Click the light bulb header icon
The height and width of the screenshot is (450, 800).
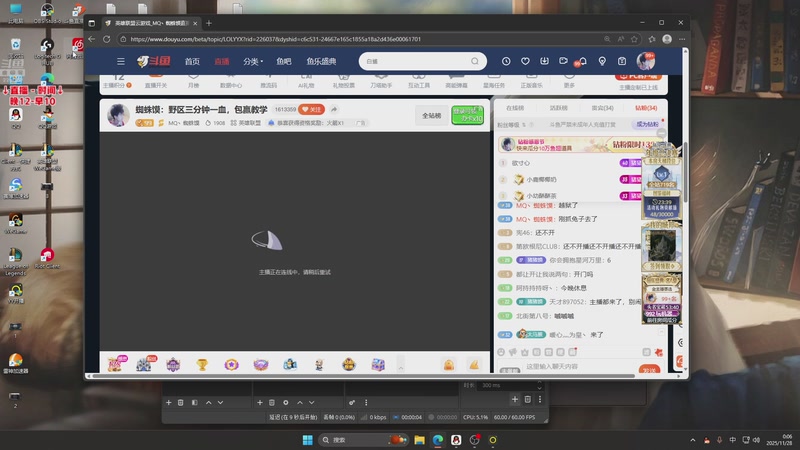pyautogui.click(x=602, y=61)
